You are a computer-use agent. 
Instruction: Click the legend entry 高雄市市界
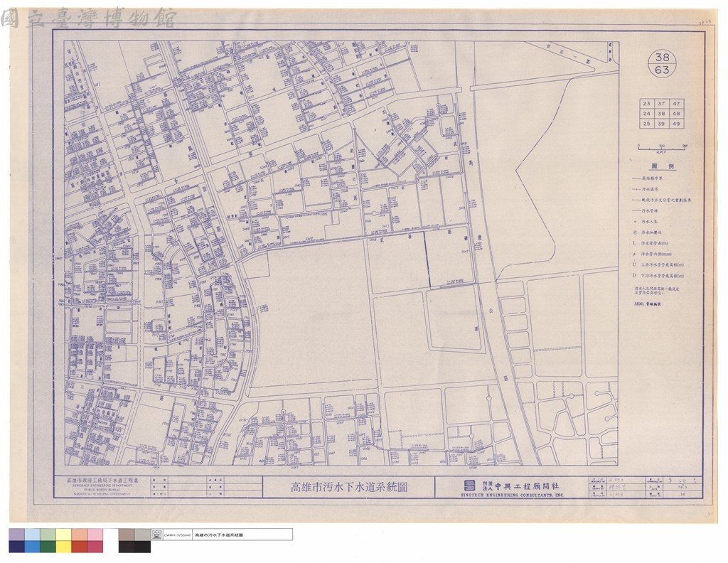coord(653,178)
